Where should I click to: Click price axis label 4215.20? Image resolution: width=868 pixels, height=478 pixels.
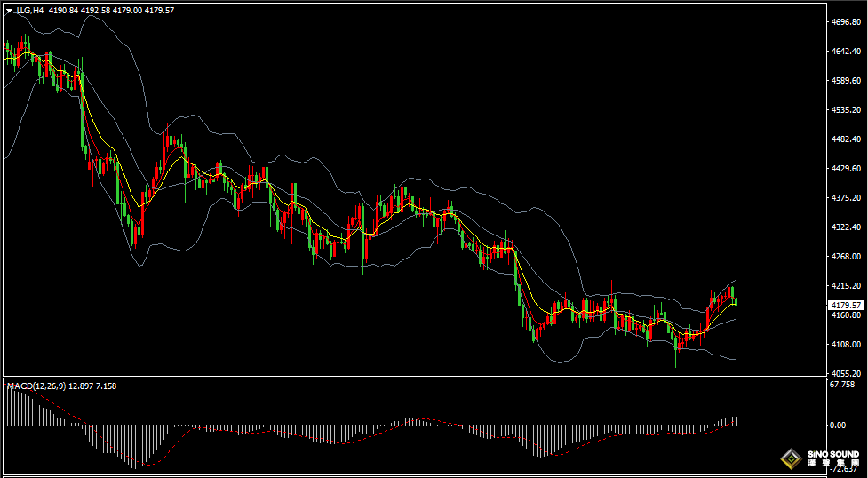click(846, 285)
